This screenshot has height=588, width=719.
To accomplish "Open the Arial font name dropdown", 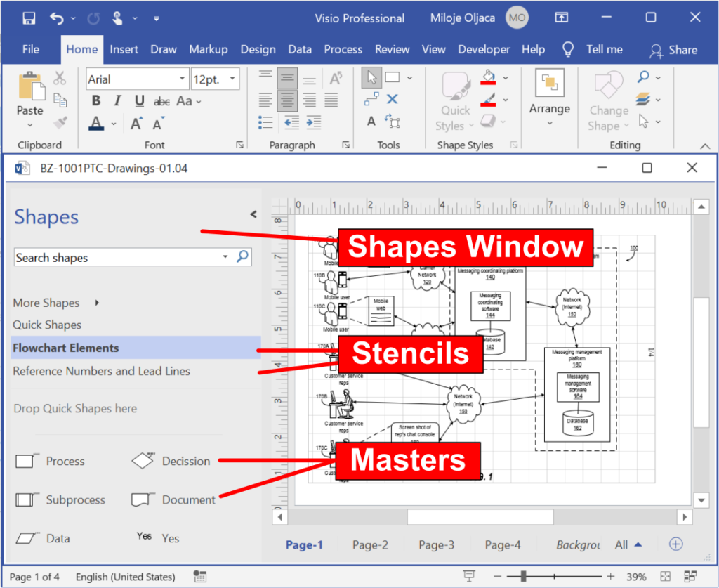I will pos(182,78).
